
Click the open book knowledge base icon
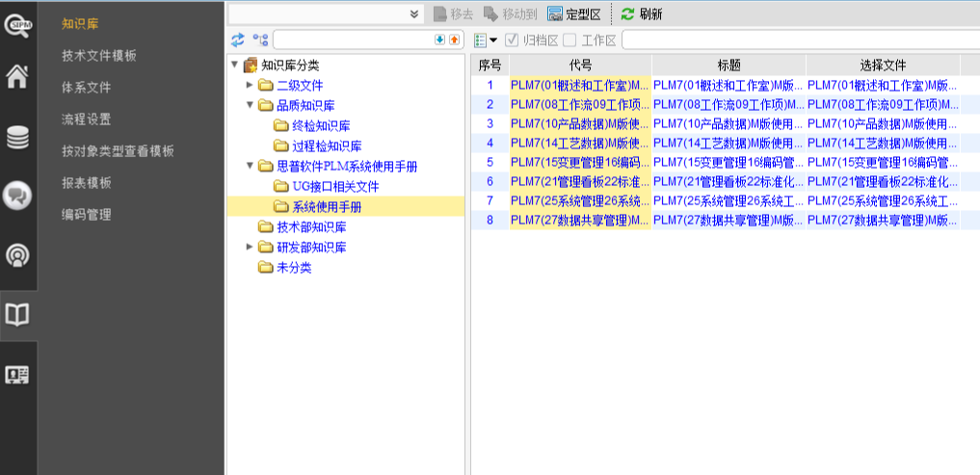tap(17, 314)
